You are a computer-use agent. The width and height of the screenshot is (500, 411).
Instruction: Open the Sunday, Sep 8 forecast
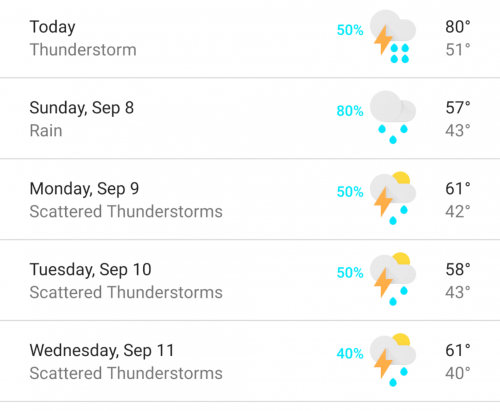[x=250, y=118]
